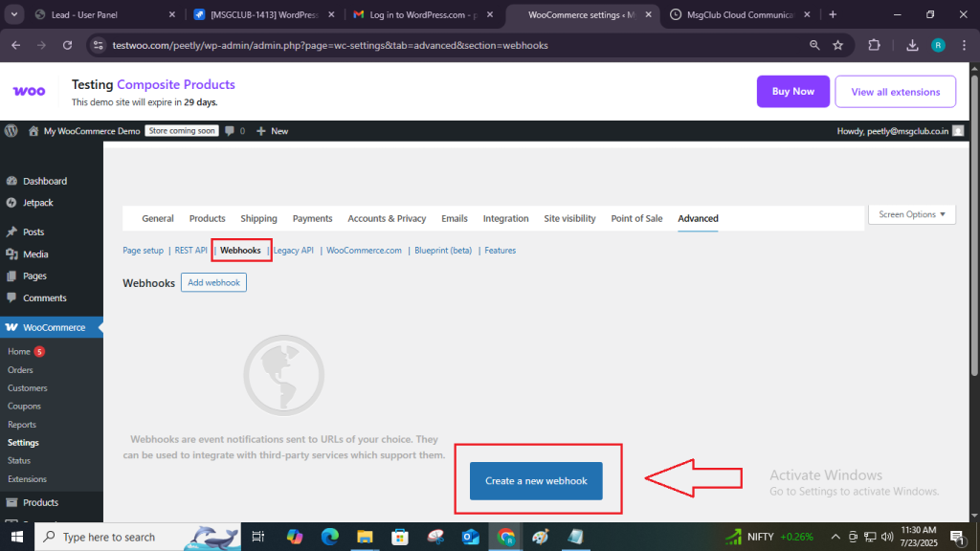Viewport: 980px width, 551px height.
Task: Open the Chrome three-dot menu
Action: [964, 45]
